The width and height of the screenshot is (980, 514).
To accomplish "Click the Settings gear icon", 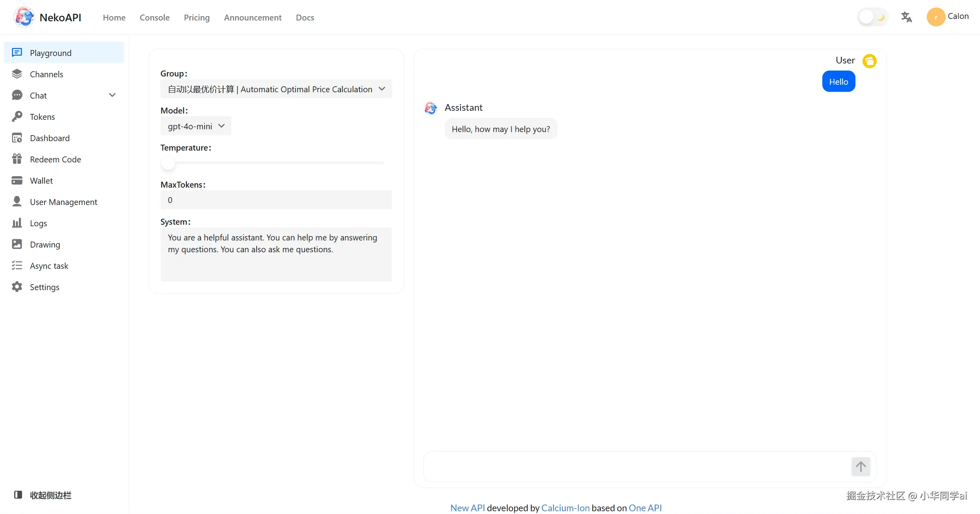I will (17, 287).
